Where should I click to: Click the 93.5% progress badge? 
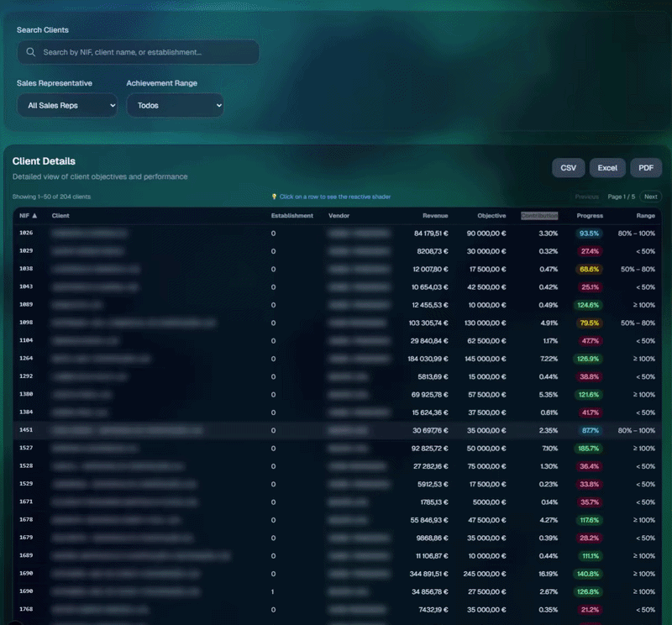tap(590, 234)
